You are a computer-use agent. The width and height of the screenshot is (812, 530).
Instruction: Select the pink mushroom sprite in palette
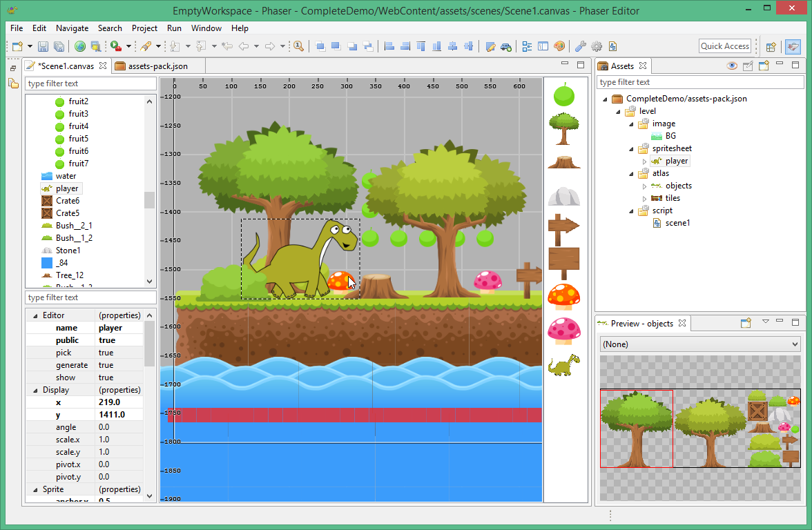pos(564,331)
